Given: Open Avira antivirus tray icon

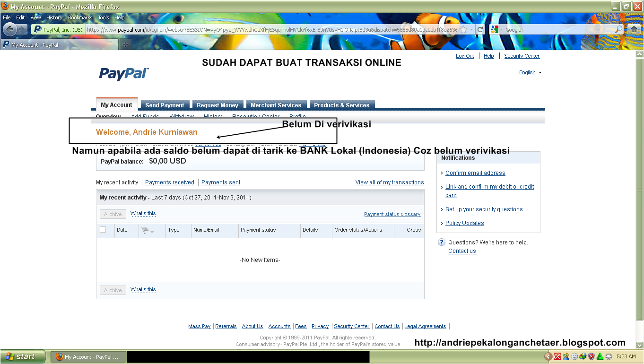Looking at the screenshot, I should [557, 356].
